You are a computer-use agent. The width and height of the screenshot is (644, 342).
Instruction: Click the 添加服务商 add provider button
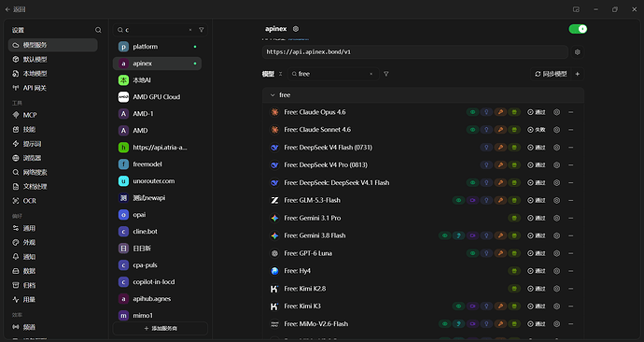161,328
